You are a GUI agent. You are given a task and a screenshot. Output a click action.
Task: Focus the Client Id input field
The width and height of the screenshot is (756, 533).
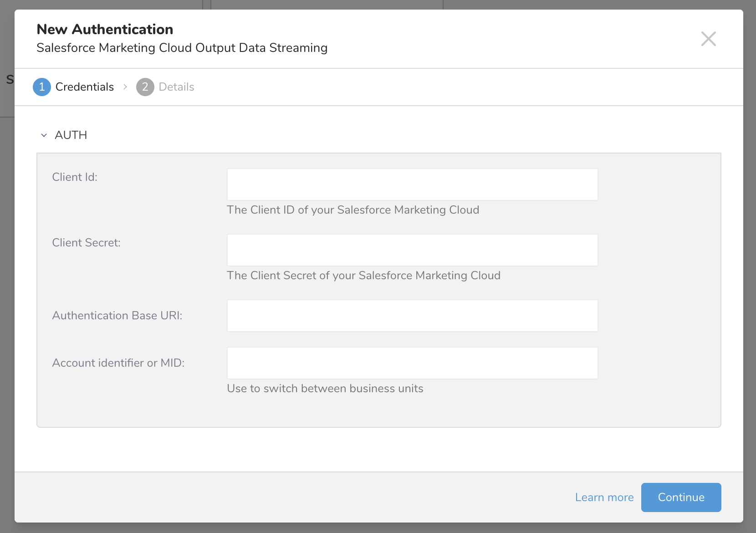coord(412,184)
